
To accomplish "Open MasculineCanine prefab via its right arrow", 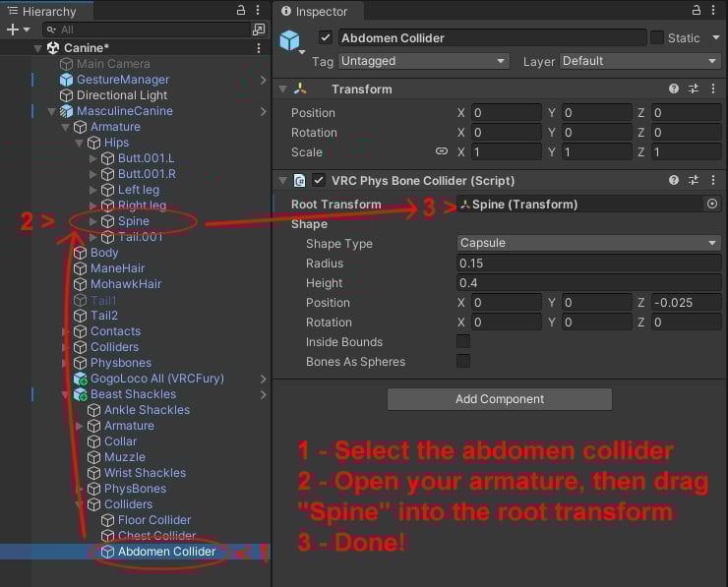I will (264, 111).
